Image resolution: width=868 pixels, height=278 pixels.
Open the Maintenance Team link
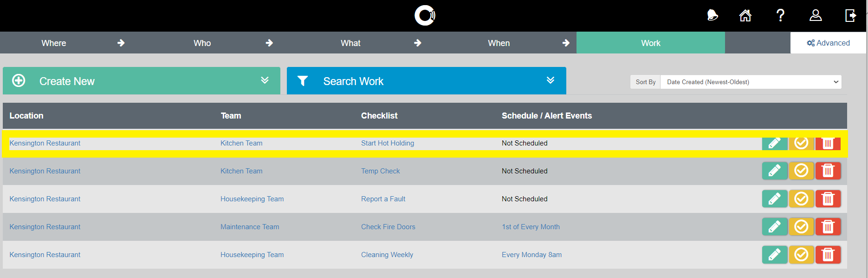click(x=250, y=227)
